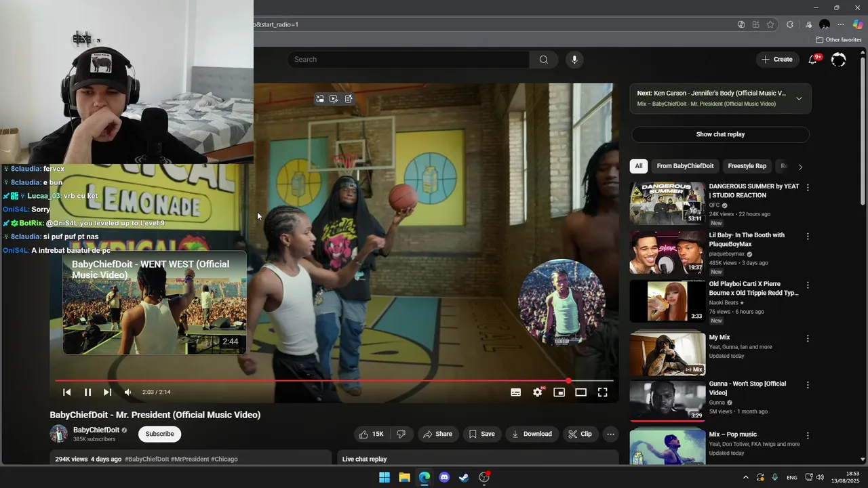Image resolution: width=868 pixels, height=488 pixels.
Task: Open BabyChiefDoit channel name link
Action: tap(96, 430)
